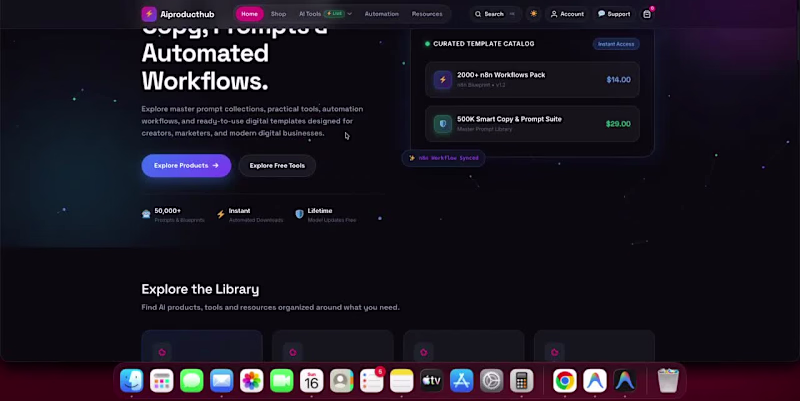Viewport: 800px width, 401px height.
Task: Click the shield icon of Smart Copy Suite
Action: click(443, 123)
